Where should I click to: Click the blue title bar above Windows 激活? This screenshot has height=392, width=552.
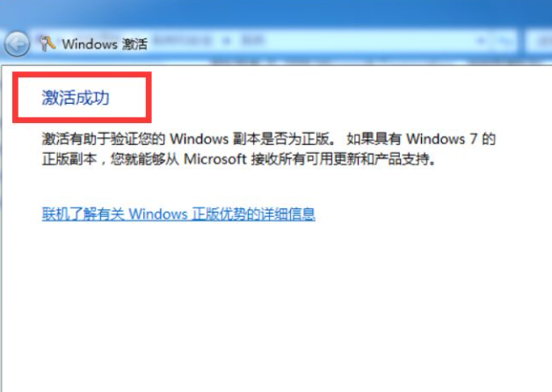[x=276, y=12]
